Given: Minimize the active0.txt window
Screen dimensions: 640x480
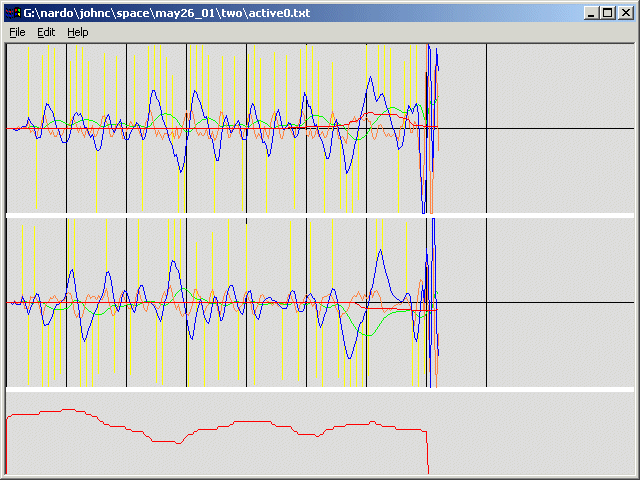Looking at the screenshot, I should (592, 12).
